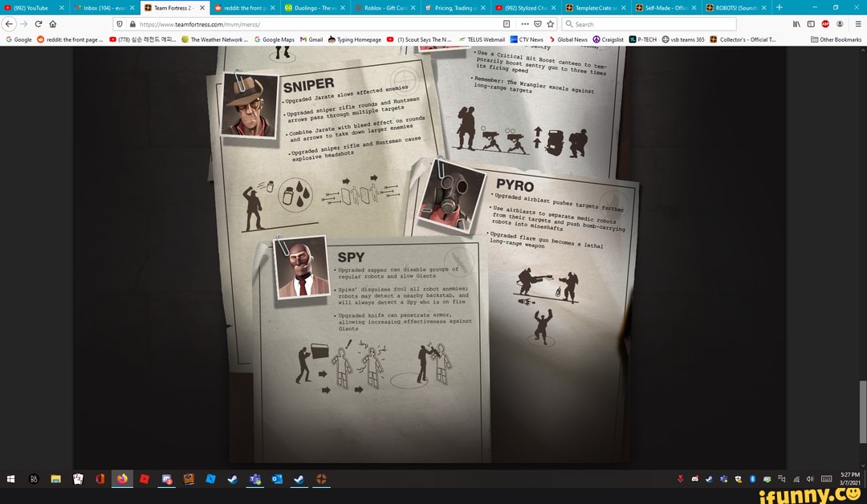This screenshot has width=867, height=504.
Task: Open Outlook from the taskbar
Action: pyautogui.click(x=277, y=479)
